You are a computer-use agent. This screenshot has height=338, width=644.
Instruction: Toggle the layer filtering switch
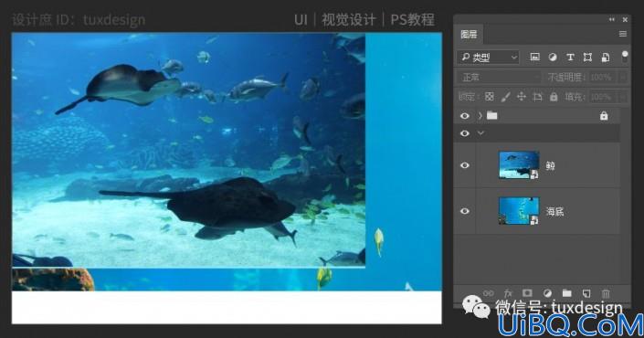pyautogui.click(x=625, y=57)
